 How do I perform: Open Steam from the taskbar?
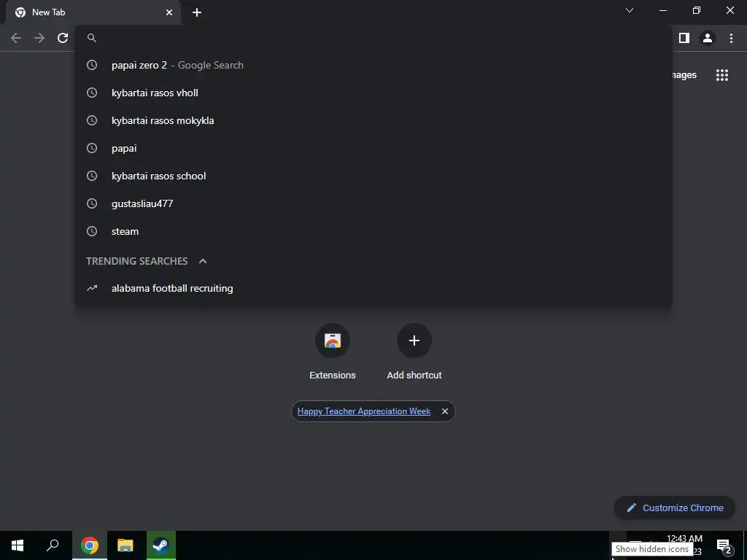pyautogui.click(x=161, y=545)
